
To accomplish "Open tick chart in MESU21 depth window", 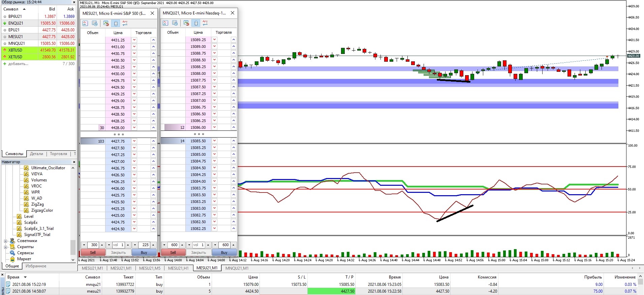I will point(85,23).
